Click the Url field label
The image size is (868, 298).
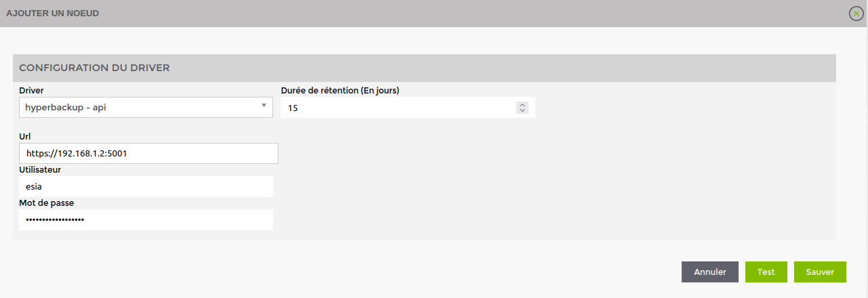25,136
